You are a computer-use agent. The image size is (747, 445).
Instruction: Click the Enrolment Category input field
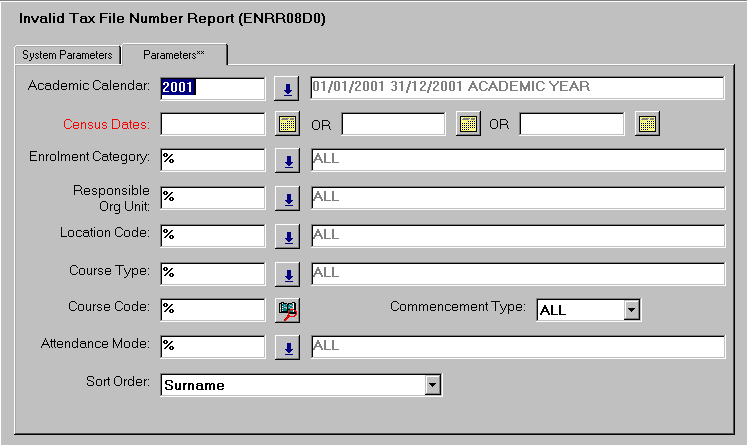point(212,160)
